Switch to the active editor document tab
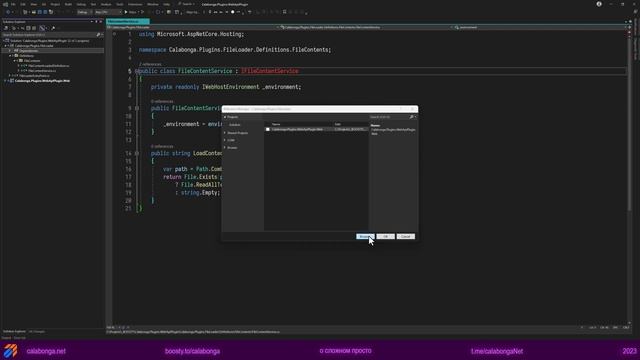 tap(128, 21)
